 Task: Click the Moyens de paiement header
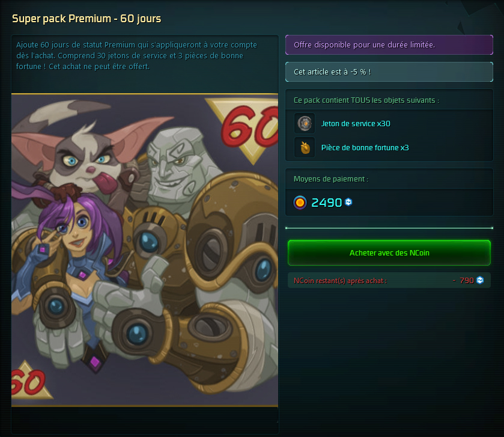click(x=331, y=179)
